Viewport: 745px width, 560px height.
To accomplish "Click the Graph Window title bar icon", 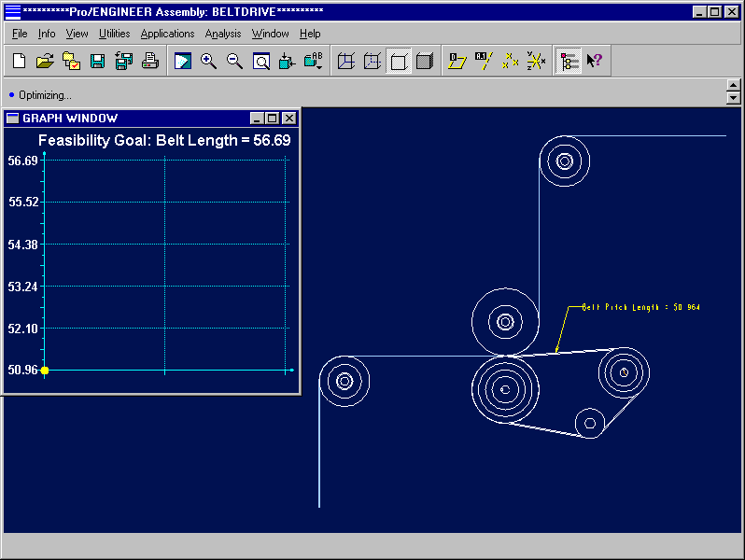I will pyautogui.click(x=13, y=118).
